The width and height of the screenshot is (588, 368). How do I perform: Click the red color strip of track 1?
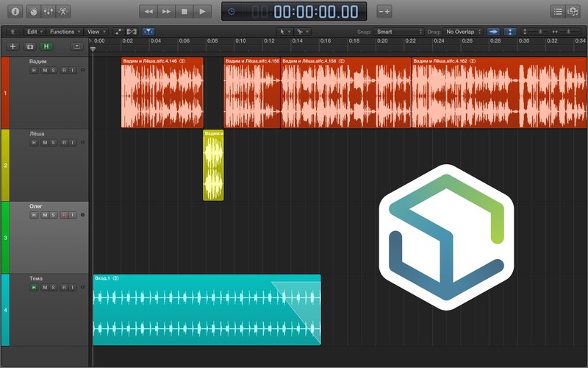pos(5,93)
